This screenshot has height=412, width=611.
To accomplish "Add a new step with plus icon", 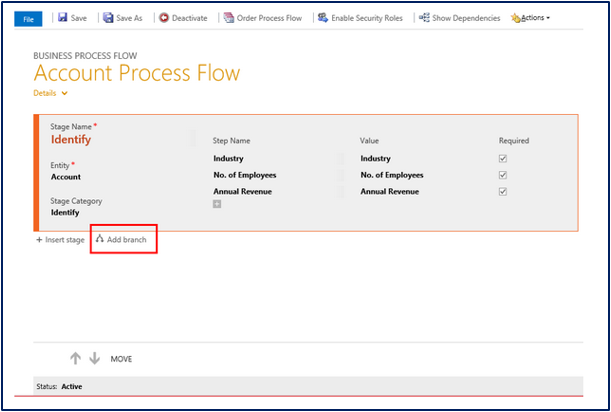I will pos(217,204).
